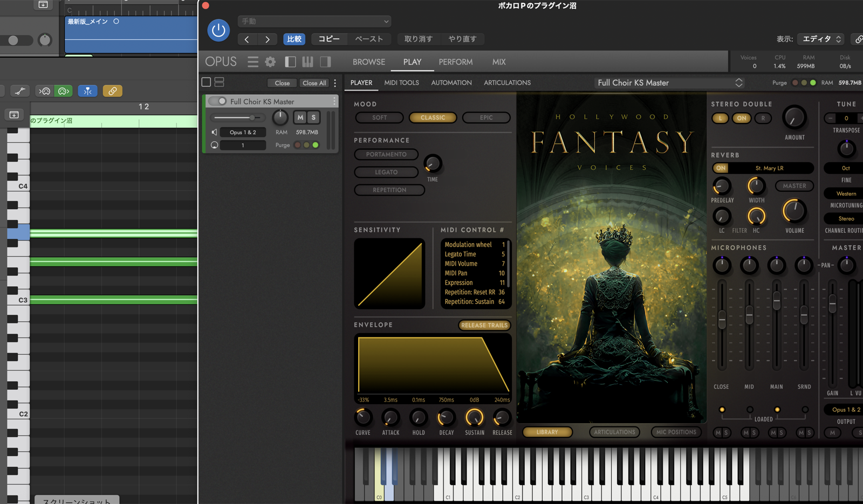Switch to PERFORM page
Screen dimensions: 863x504
click(456, 62)
